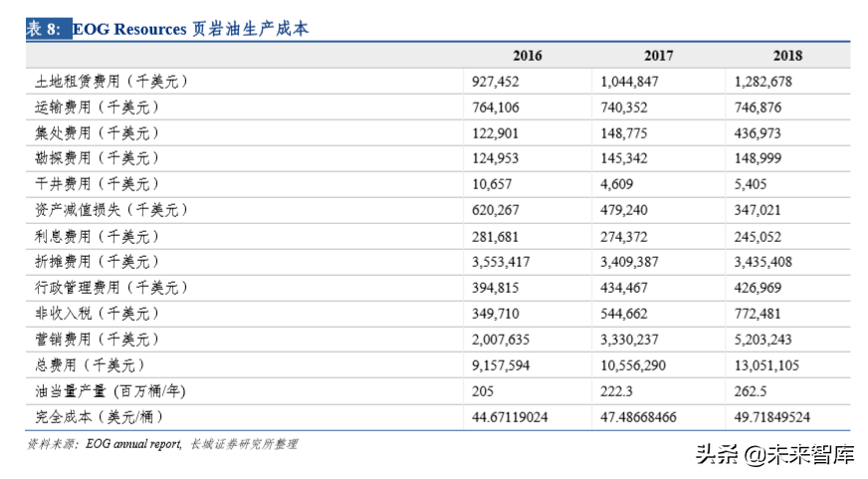Select the cost value 47.48668466
This screenshot has width=868, height=479.
coord(638,417)
